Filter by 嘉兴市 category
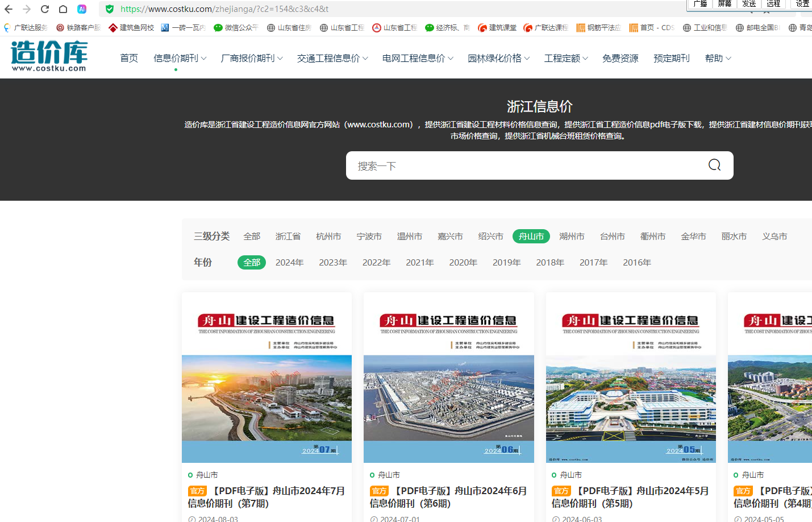812x522 pixels. tap(450, 236)
